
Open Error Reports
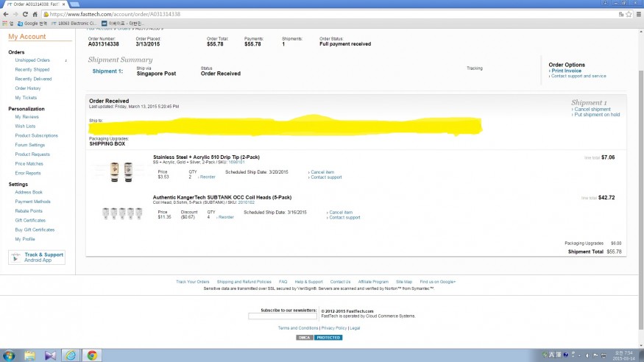pos(28,173)
